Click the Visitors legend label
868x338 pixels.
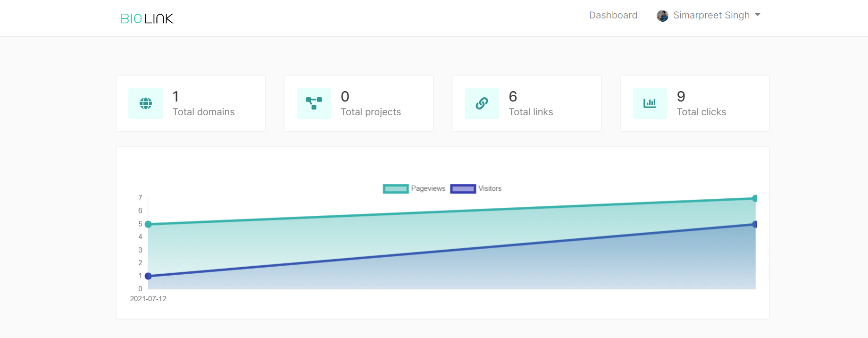[x=490, y=188]
